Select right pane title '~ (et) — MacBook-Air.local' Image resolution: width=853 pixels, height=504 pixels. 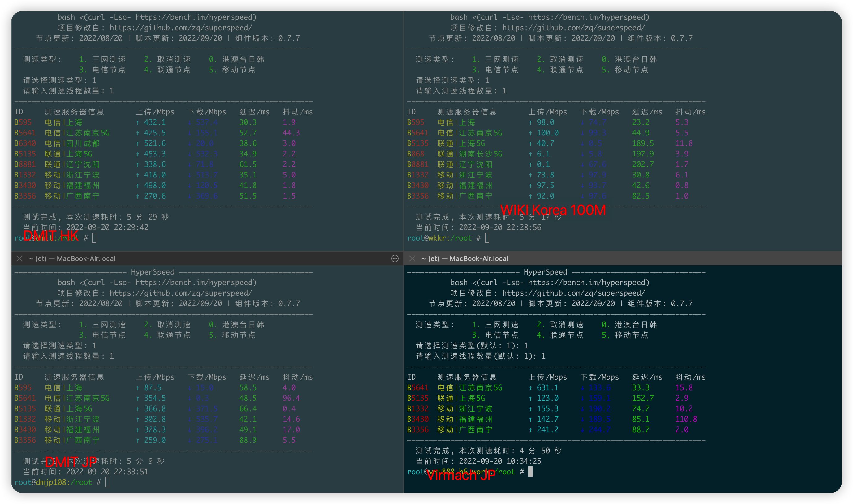click(465, 258)
